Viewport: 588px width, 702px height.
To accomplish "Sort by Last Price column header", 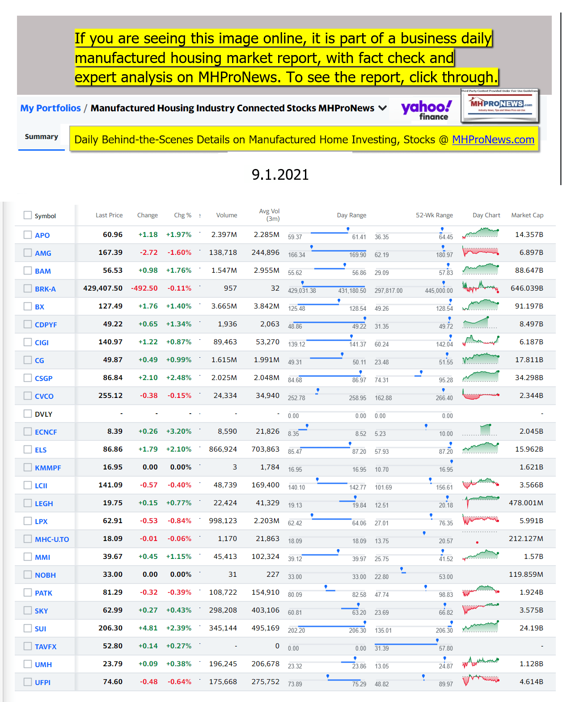I will [x=109, y=215].
